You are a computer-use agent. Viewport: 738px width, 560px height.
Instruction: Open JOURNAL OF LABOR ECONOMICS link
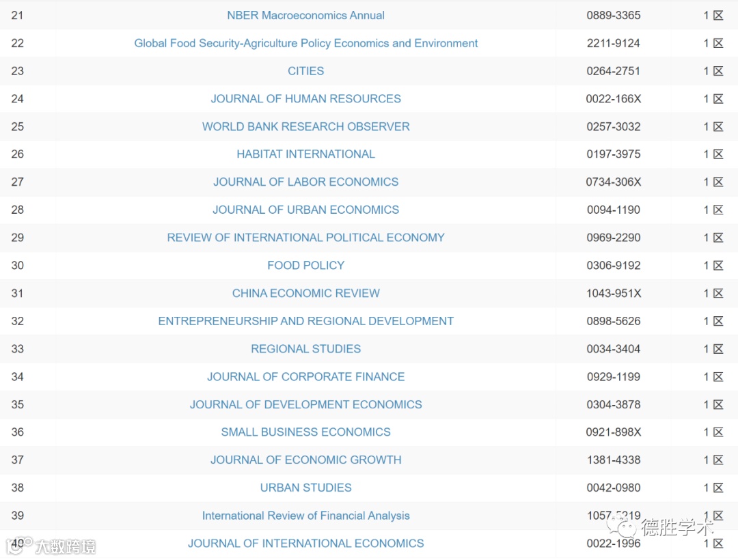tap(306, 182)
